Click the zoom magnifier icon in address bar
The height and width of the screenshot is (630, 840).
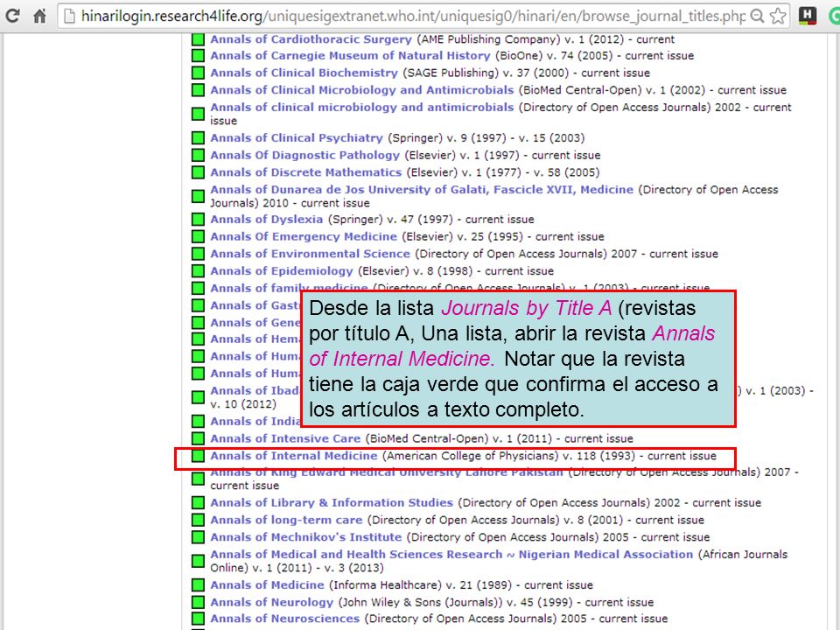(757, 16)
